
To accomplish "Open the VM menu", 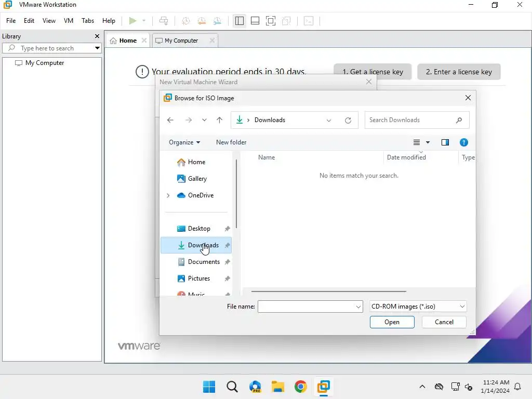I will click(x=69, y=21).
